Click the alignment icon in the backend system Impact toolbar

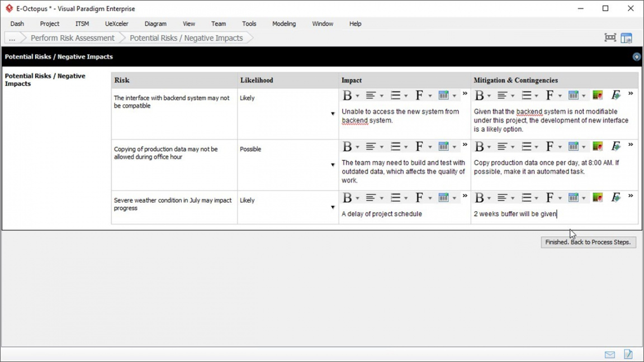tap(371, 96)
